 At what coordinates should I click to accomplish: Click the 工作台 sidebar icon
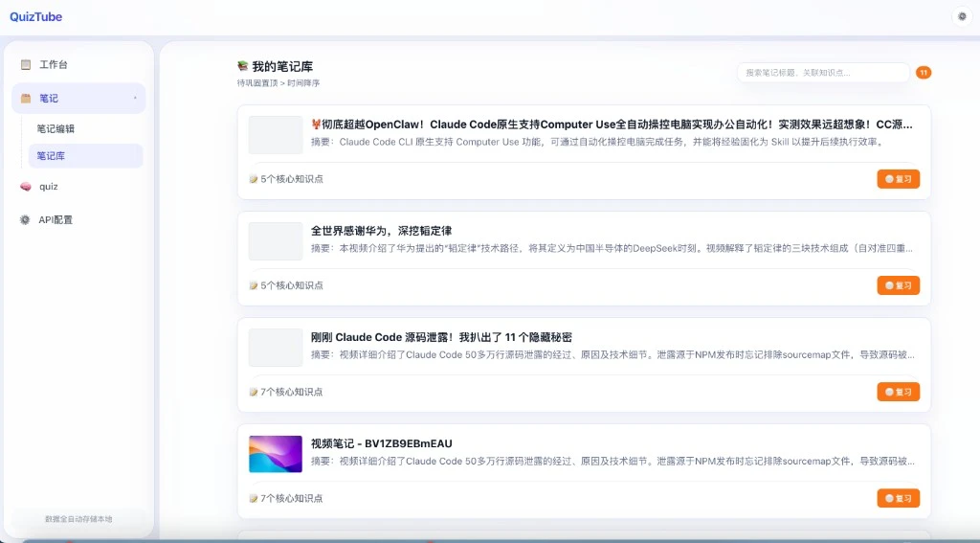tap(26, 64)
